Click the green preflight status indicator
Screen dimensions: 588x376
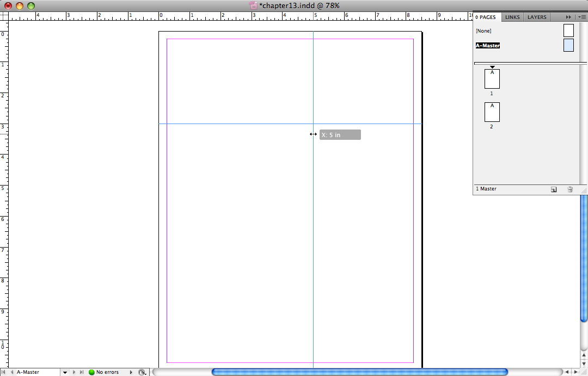(91, 372)
